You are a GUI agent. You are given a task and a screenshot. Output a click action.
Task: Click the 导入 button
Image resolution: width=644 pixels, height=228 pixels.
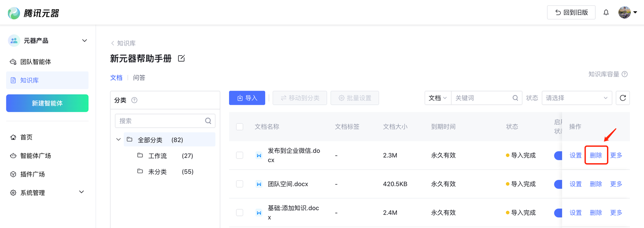pos(247,98)
